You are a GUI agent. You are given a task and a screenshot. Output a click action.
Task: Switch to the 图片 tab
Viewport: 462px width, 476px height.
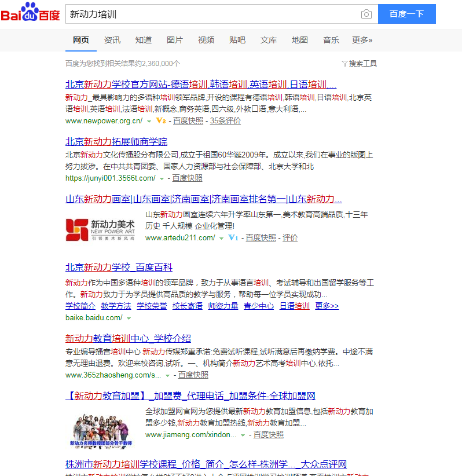coord(175,40)
